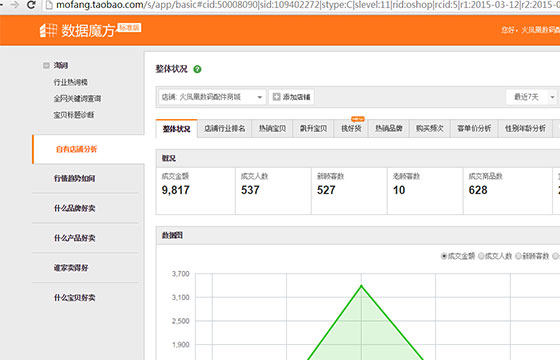This screenshot has width=560, height=360.
Task: Switch to the 店铺行业排名 tab
Action: (x=225, y=129)
